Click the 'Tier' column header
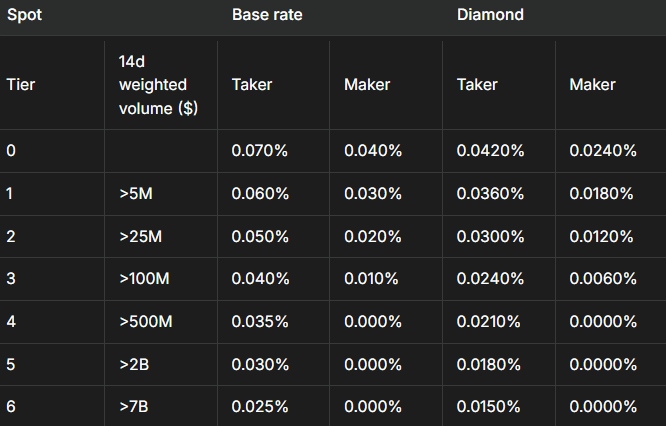This screenshot has width=666, height=426. (20, 85)
